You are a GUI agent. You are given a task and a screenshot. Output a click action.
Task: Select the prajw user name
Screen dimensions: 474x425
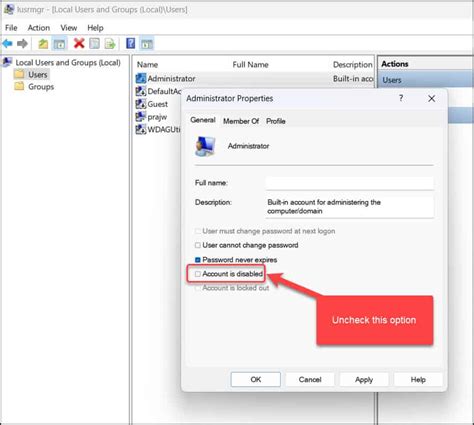(x=157, y=117)
